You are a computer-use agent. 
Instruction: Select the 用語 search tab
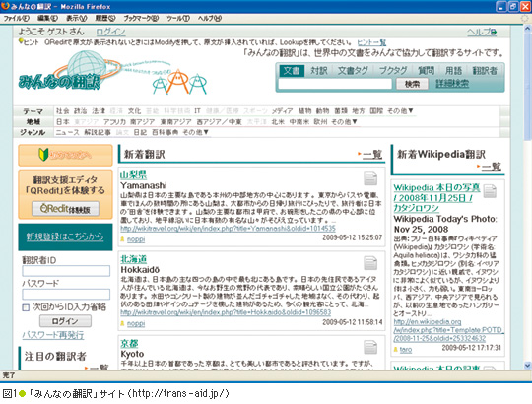(x=453, y=71)
